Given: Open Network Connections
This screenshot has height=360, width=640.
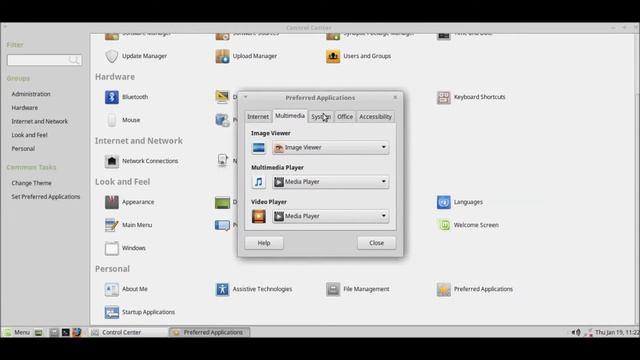Looking at the screenshot, I should coord(142,161).
